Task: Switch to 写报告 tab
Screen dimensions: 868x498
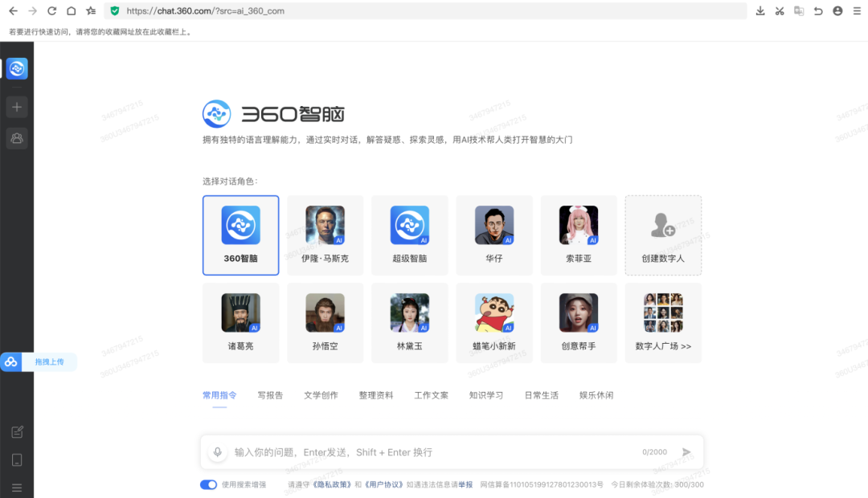Action: (x=270, y=395)
